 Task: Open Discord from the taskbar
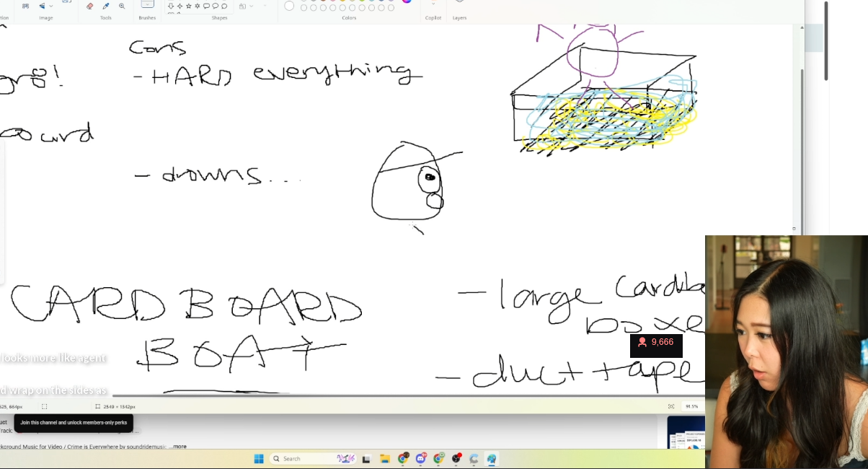421,459
